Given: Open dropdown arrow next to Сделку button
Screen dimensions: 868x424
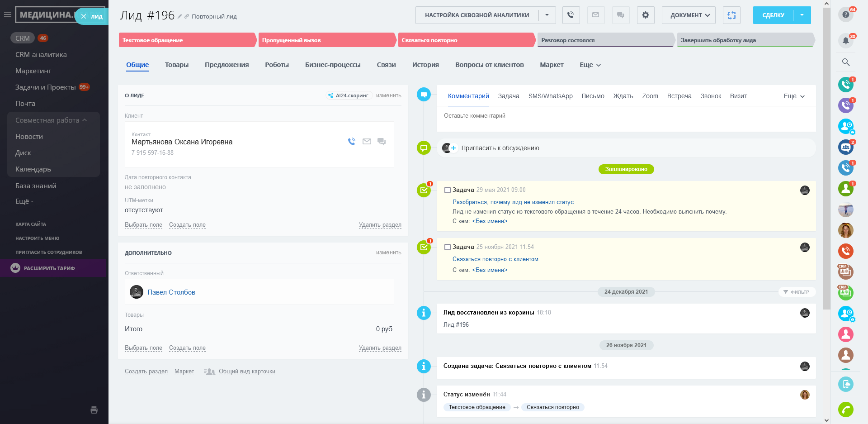Looking at the screenshot, I should coord(802,15).
